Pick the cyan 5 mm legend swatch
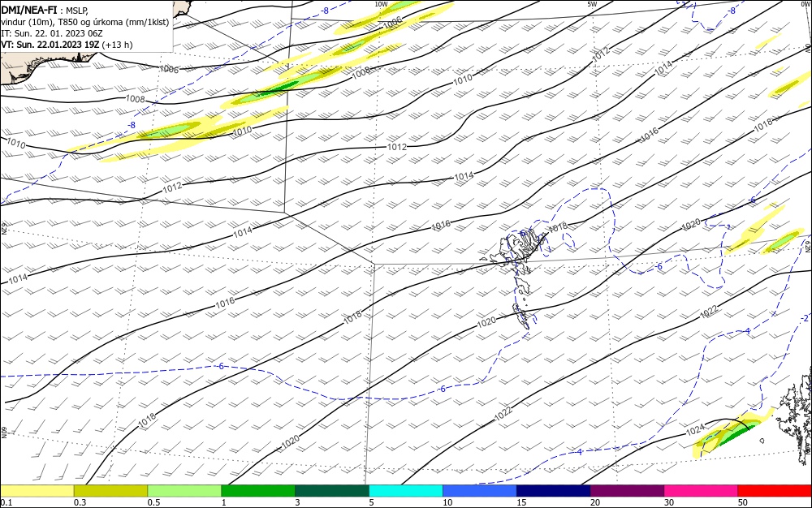This screenshot has height=508, width=812. [406, 491]
